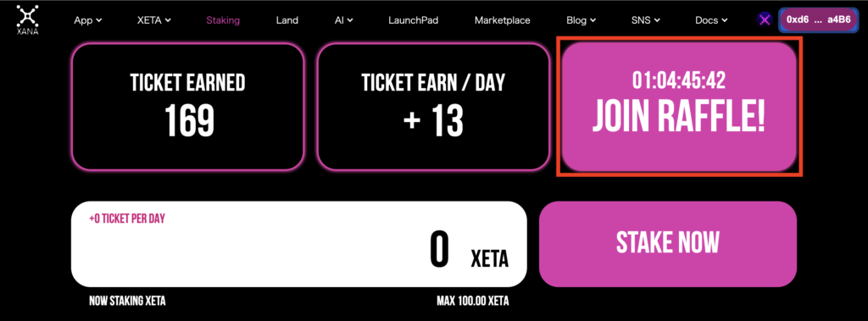This screenshot has width=868, height=321.
Task: Open the Docs dropdown menu
Action: 711,20
